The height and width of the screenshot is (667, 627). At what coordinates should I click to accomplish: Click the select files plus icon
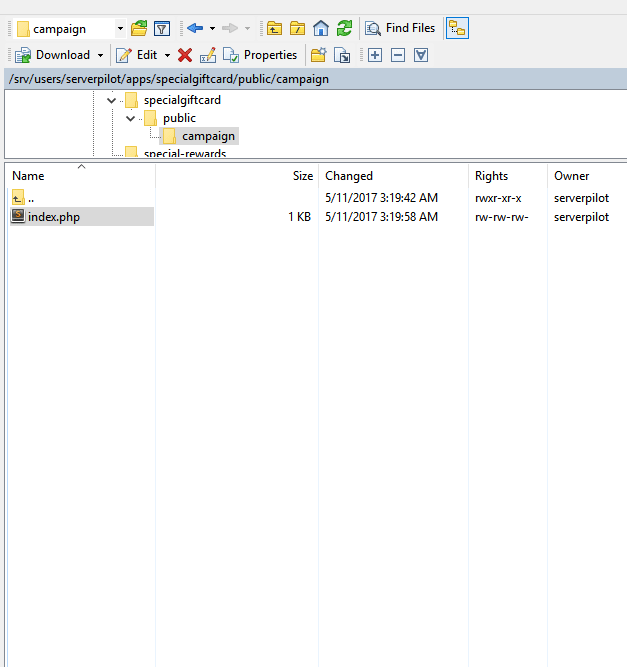click(375, 55)
